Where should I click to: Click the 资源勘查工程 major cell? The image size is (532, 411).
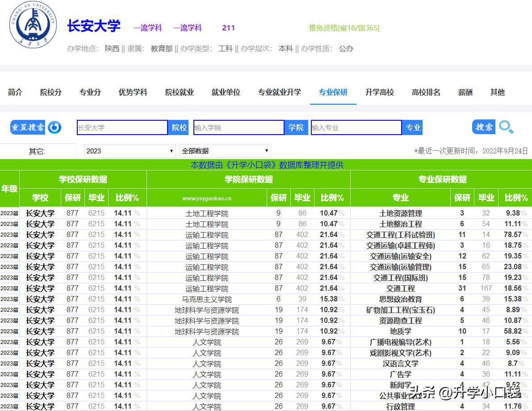(x=401, y=321)
